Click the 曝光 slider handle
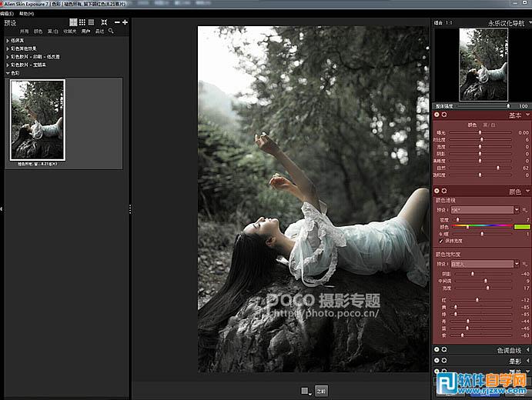 tap(480, 132)
